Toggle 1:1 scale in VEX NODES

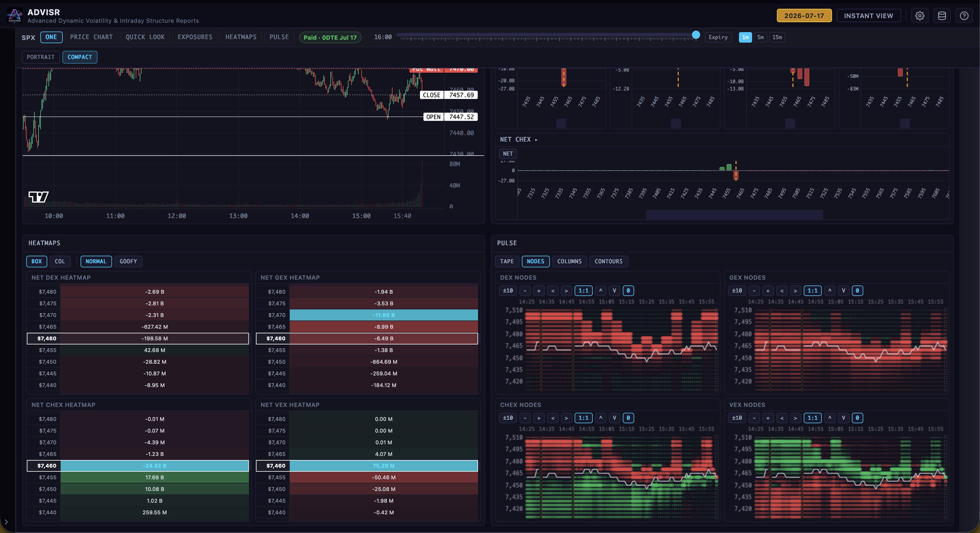[x=812, y=418]
